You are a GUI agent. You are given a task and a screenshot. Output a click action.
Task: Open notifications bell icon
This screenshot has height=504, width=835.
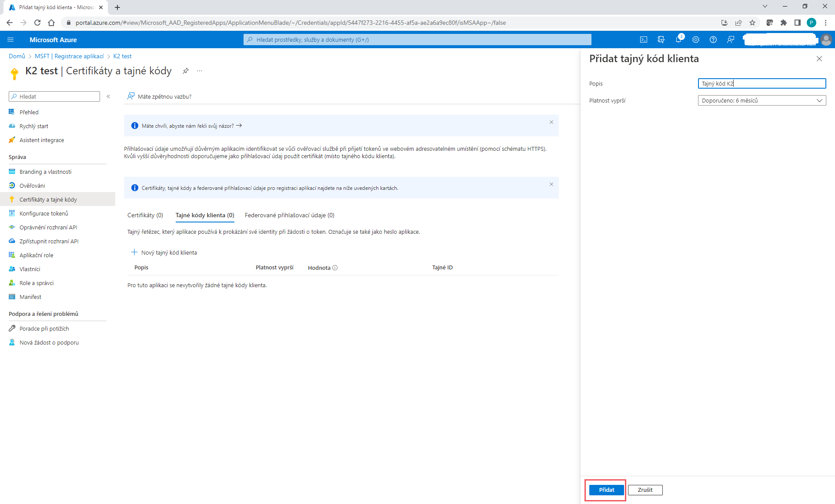click(678, 40)
